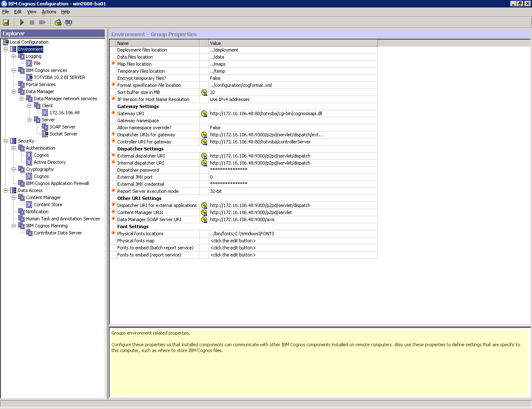The height and width of the screenshot is (409, 532).
Task: Click the computers icon in the toolbar
Action: click(69, 22)
